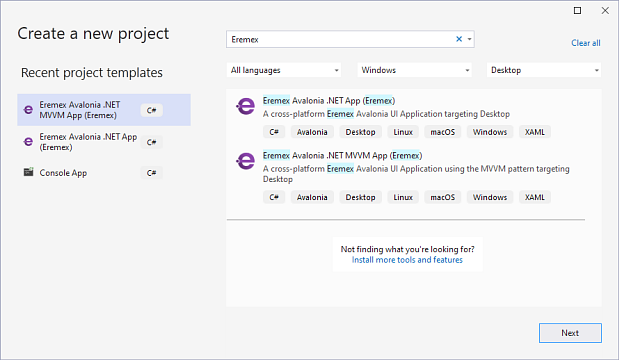
Task: Click XAML tag of the .NET App result
Action: [x=535, y=132]
